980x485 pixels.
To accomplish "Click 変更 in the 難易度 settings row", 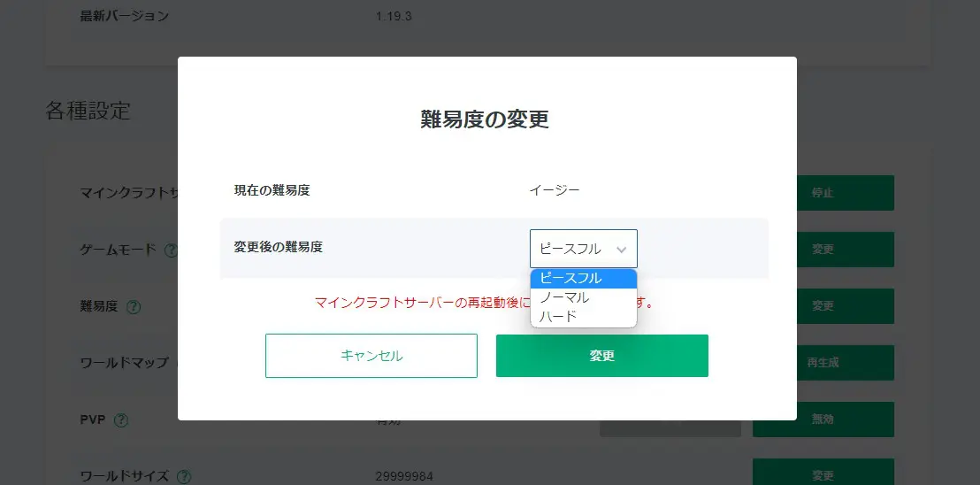I will (x=823, y=306).
